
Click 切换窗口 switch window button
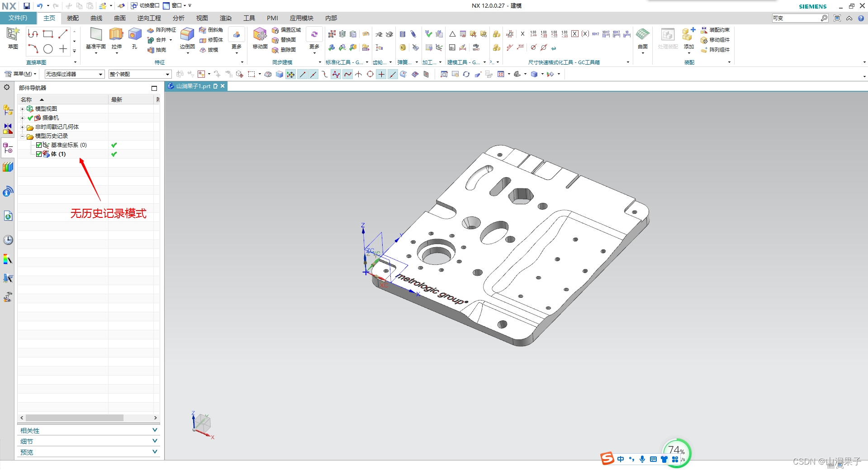point(145,6)
